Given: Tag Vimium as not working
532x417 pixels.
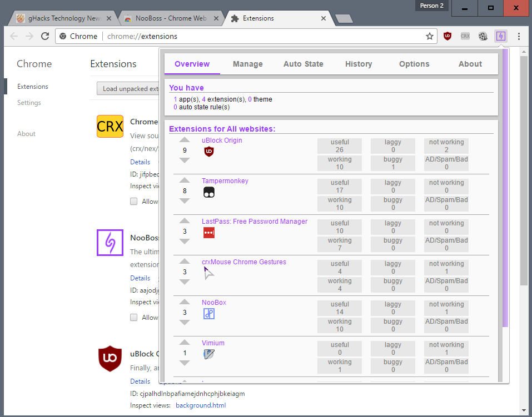Looking at the screenshot, I should coord(446,349).
